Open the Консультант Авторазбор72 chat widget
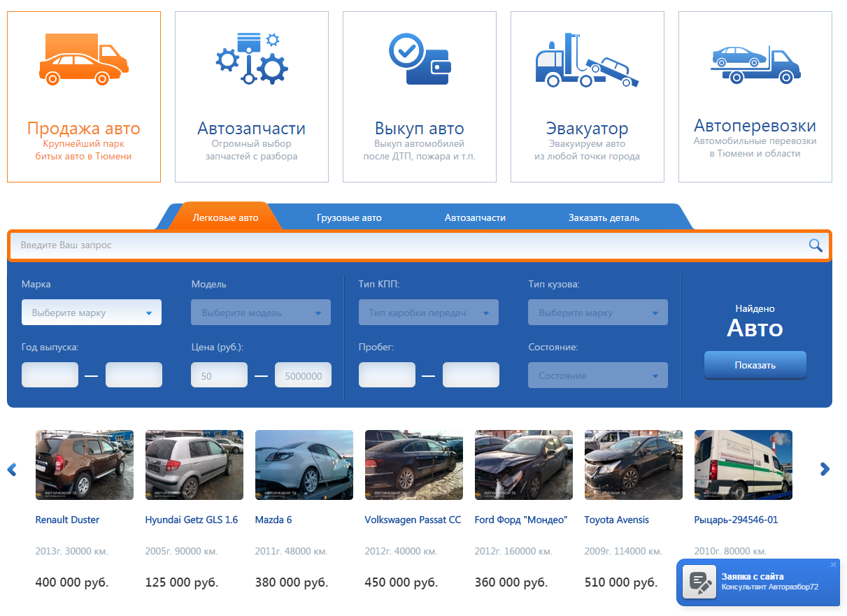 [758, 581]
